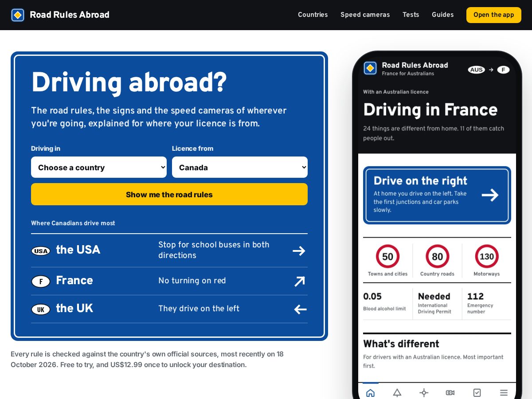Image resolution: width=532 pixels, height=399 pixels.
Task: Click 'What's different' heading
Action: tap(401, 344)
